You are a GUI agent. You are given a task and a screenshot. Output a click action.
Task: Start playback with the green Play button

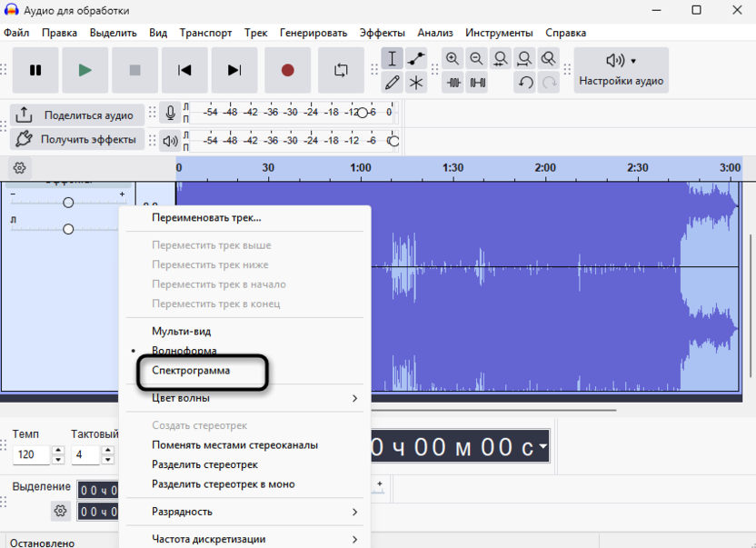coord(85,70)
